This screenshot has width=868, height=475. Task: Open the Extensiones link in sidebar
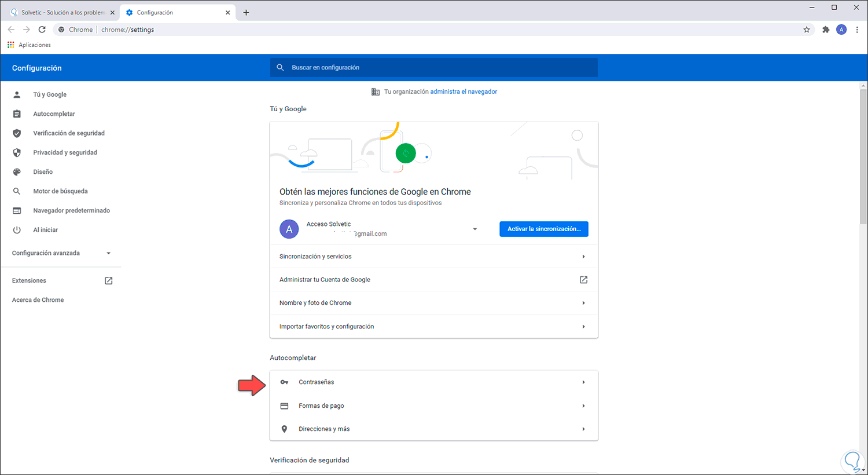point(29,280)
